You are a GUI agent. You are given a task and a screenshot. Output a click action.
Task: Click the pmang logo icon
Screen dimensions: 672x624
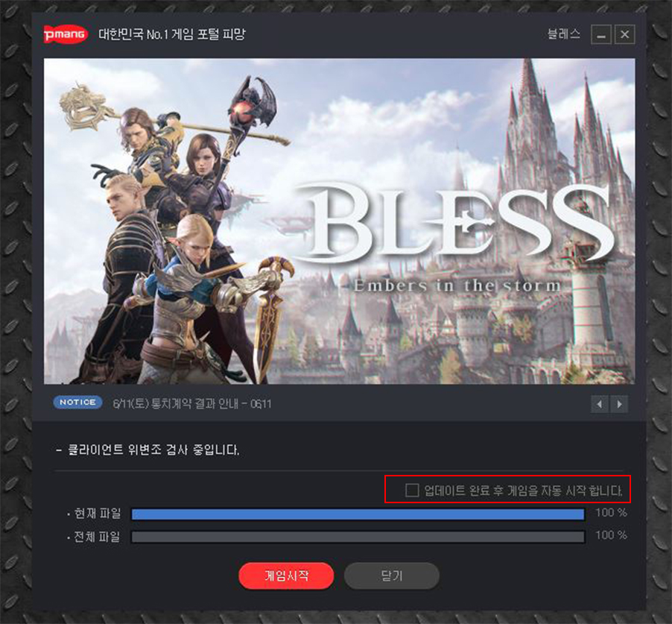(x=66, y=34)
